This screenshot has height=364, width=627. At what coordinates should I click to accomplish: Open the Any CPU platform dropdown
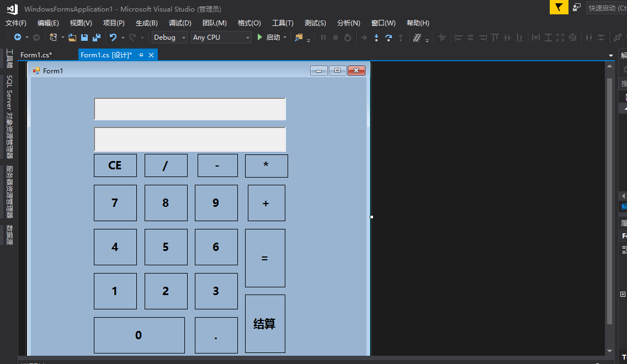248,38
